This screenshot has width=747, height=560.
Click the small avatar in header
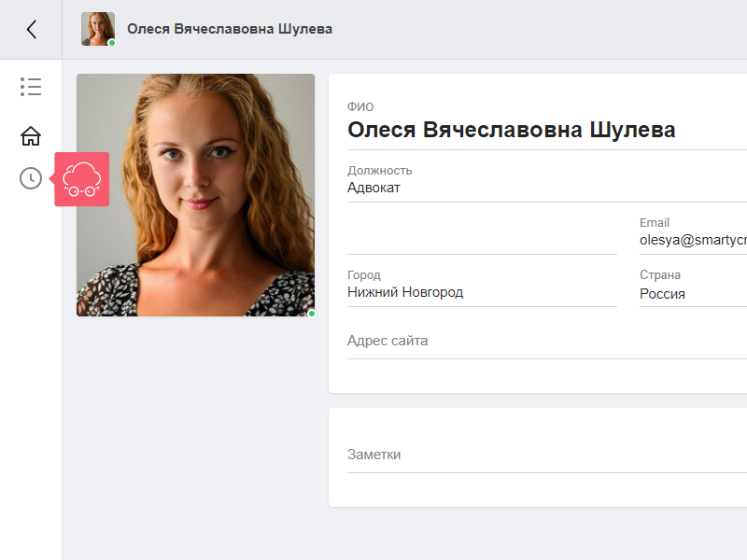[98, 29]
